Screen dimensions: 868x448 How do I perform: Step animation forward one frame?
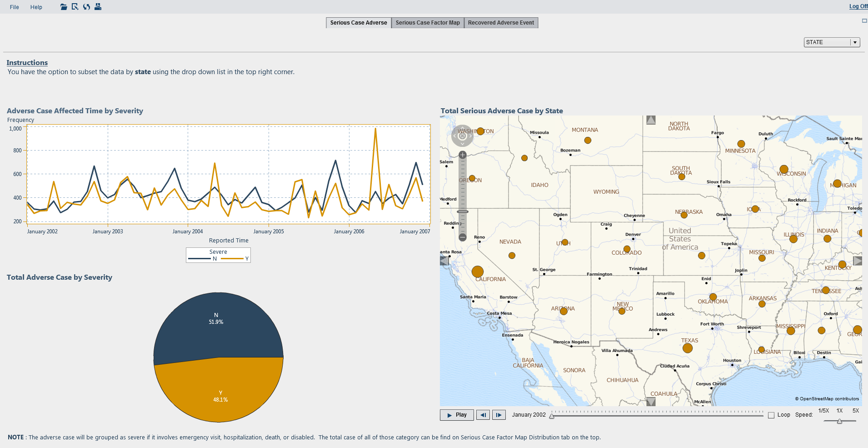coord(499,415)
